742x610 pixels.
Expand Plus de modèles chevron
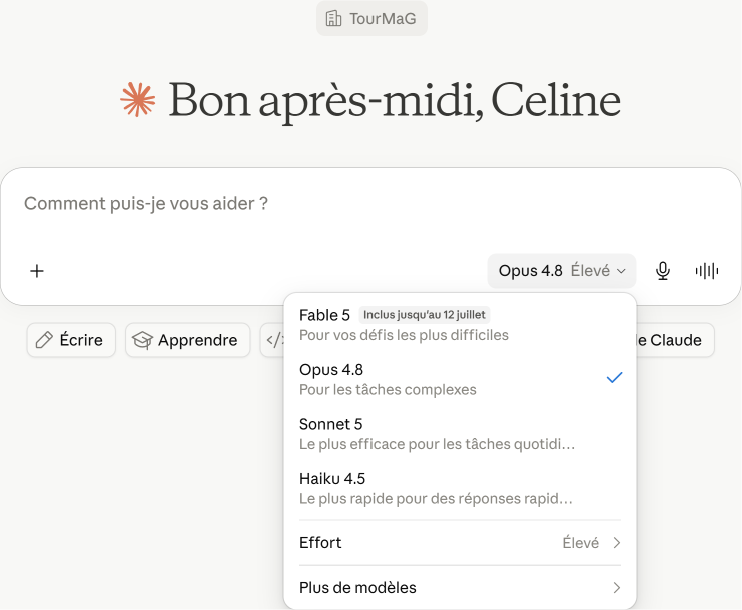[x=616, y=588]
